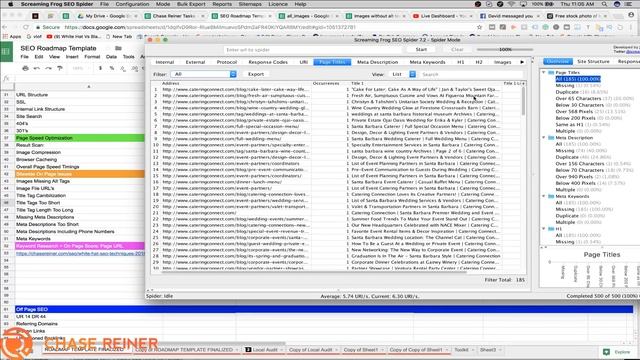Open the Notification Center icon
Image resolution: width=640 pixels, height=360 pixels.
(629, 4)
